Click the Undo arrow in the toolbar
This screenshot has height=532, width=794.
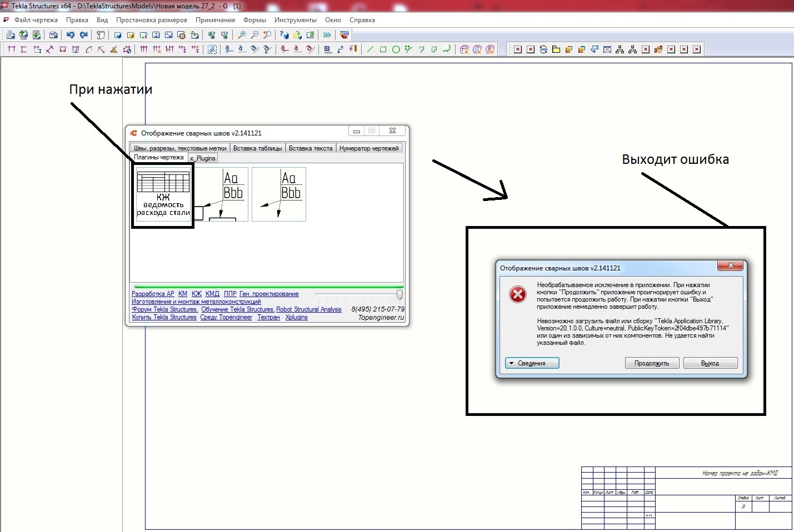click(71, 35)
